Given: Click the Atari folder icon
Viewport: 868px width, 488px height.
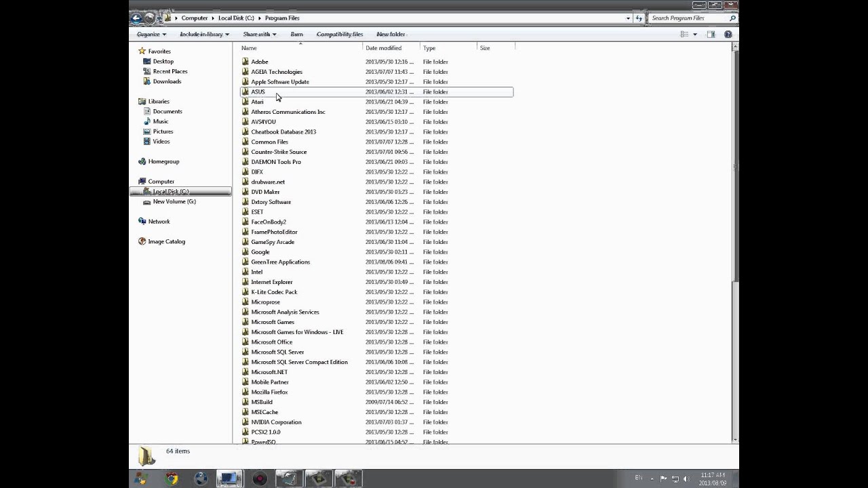Looking at the screenshot, I should [245, 102].
